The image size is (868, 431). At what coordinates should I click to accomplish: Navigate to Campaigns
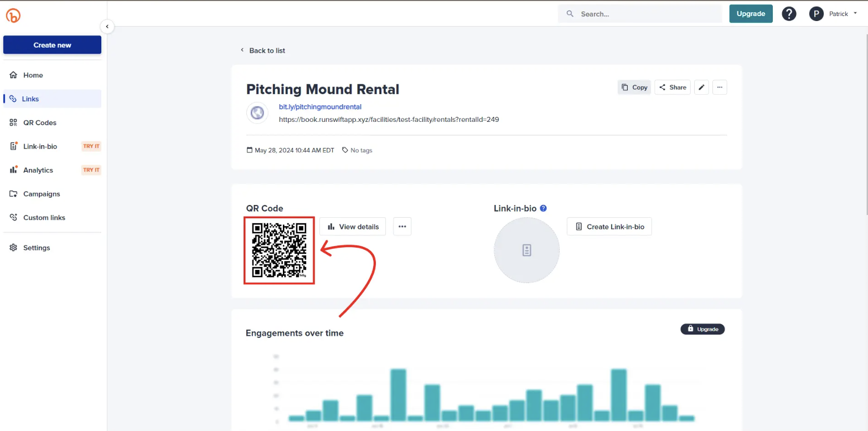point(52,194)
